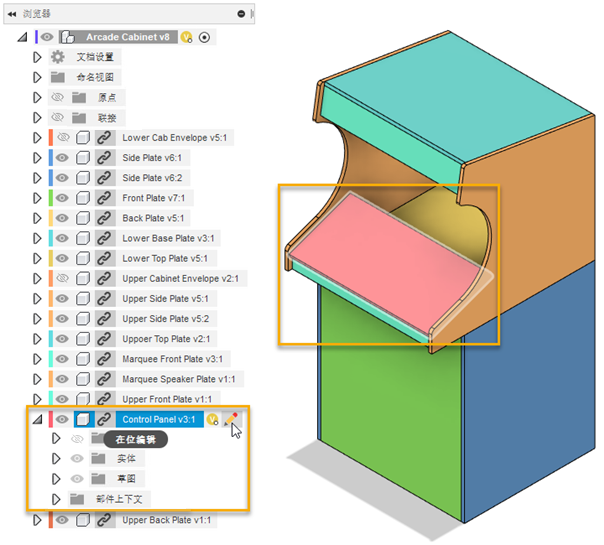Click link icon of Front Plate v7:1
Viewport: 604px width, 545px height.
click(x=104, y=198)
